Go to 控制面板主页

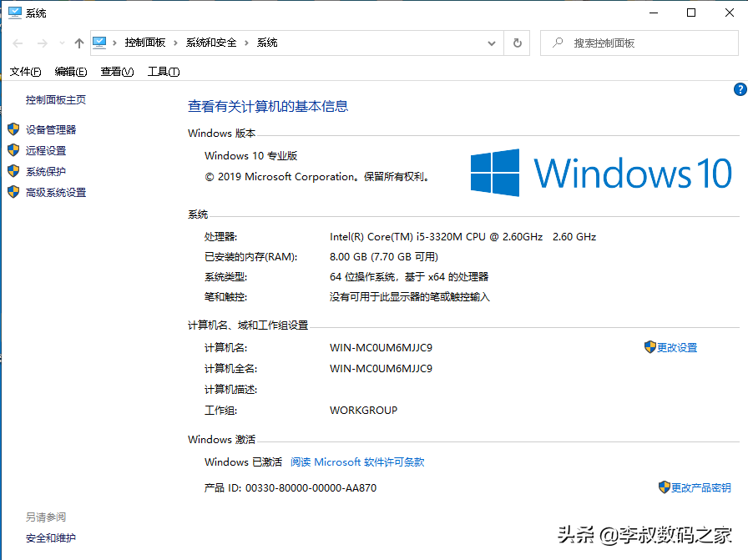(56, 99)
